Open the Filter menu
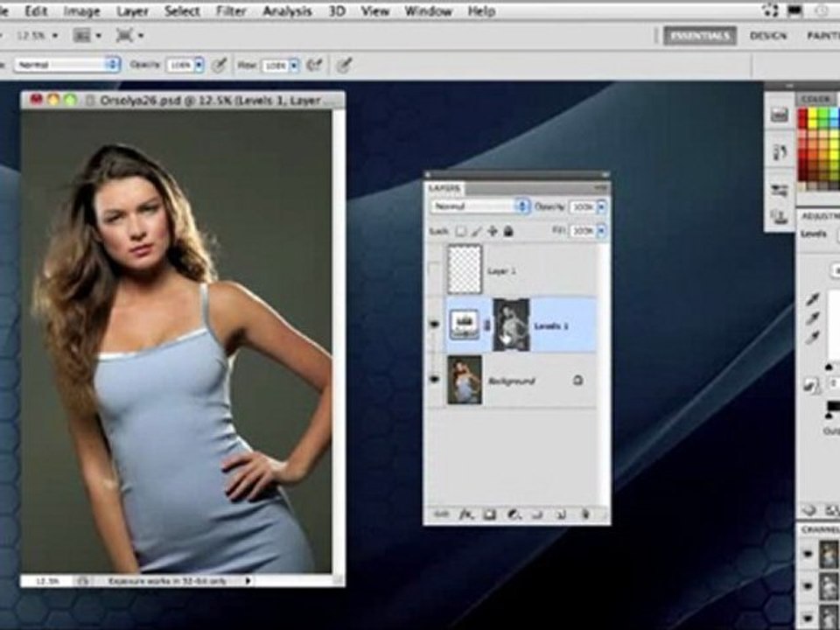The image size is (840, 630). tap(231, 10)
